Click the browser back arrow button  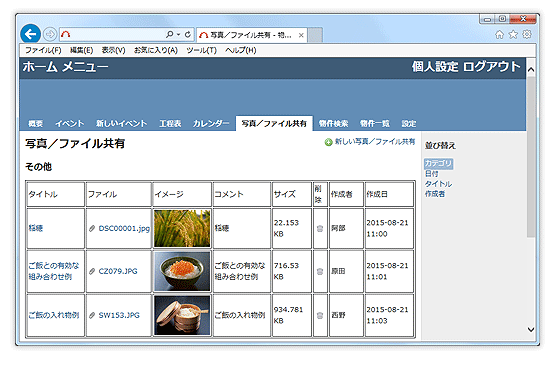pyautogui.click(x=30, y=34)
